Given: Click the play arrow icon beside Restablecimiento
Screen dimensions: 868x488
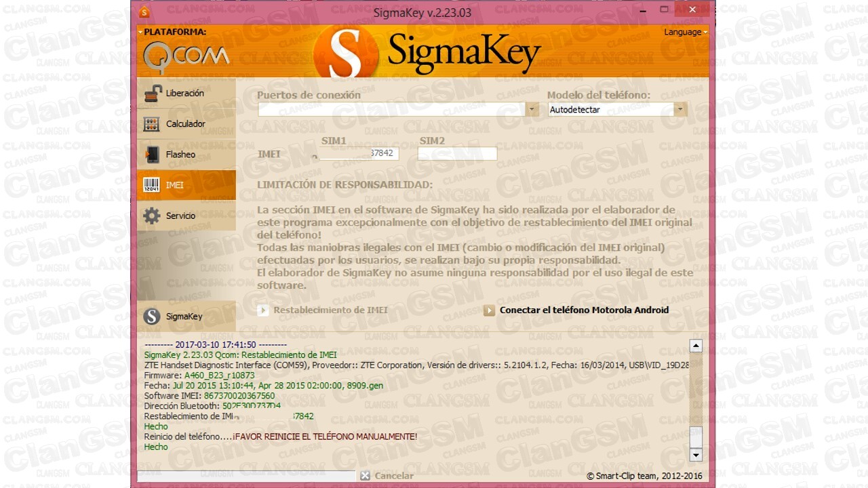Looking at the screenshot, I should pos(263,310).
